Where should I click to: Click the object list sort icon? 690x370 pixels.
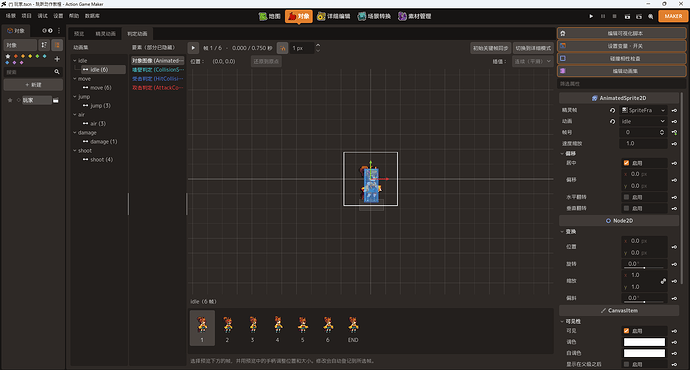[x=44, y=45]
